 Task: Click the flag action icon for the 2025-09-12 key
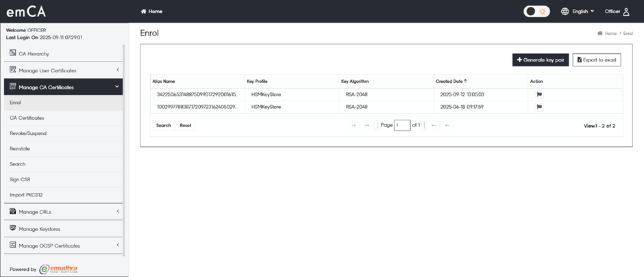(539, 94)
